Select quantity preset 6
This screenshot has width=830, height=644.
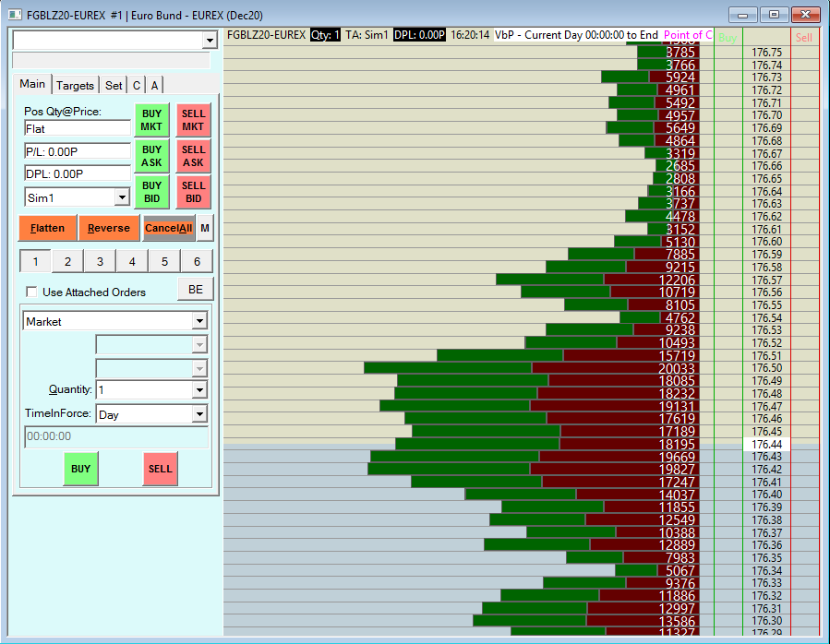tap(197, 261)
